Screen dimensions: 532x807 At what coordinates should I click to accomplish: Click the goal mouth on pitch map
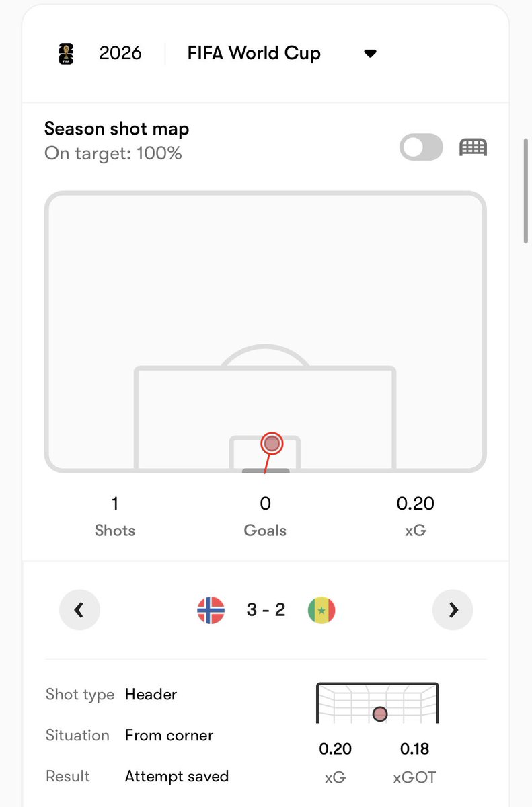266,471
